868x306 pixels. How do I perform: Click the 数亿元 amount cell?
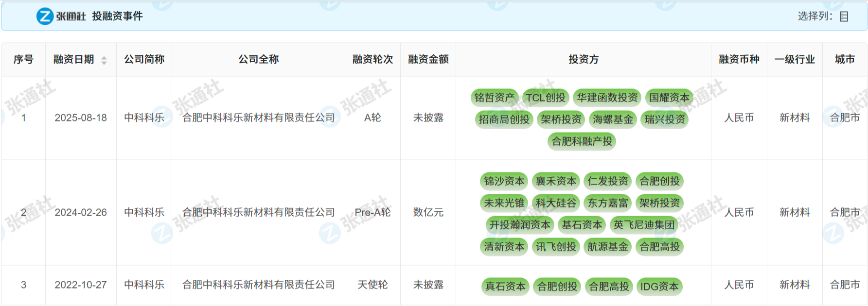tap(428, 212)
